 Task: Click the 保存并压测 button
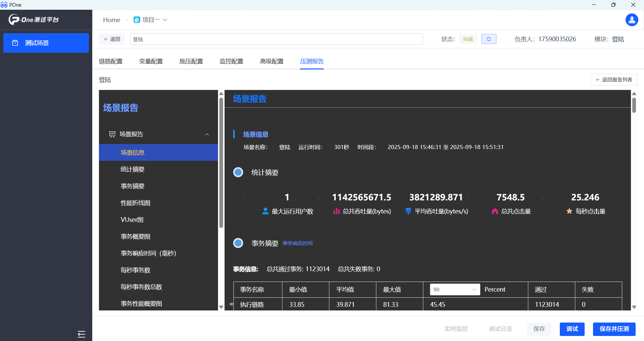[x=614, y=329]
